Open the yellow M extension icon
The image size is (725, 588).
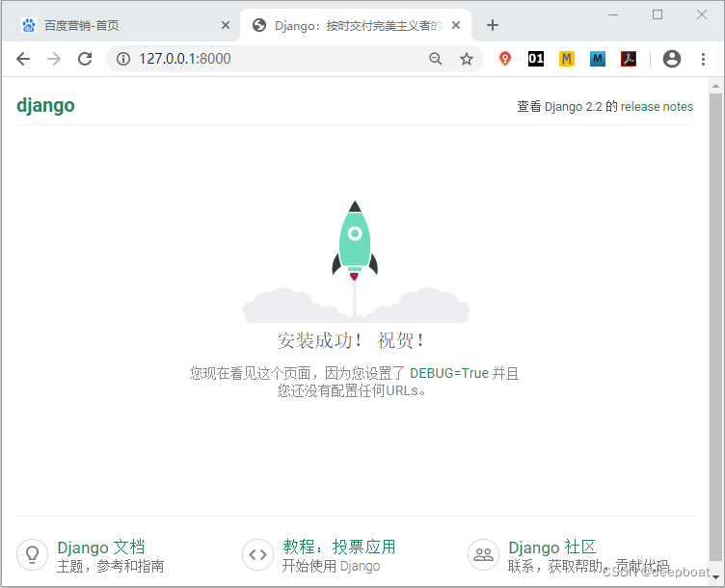pos(567,59)
